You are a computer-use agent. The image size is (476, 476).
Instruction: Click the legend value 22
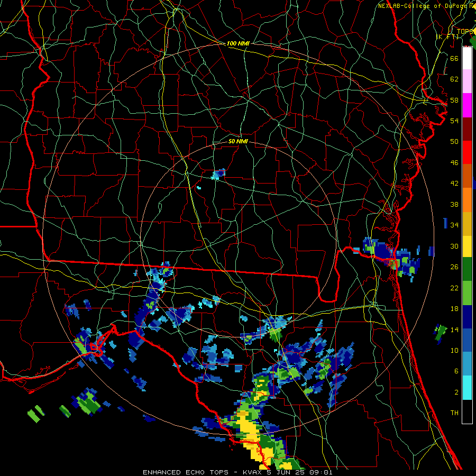(x=454, y=288)
